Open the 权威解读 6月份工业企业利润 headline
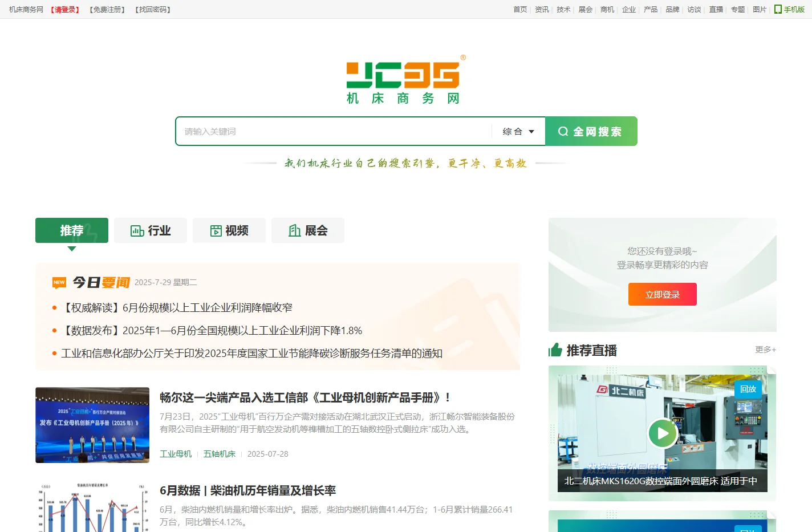Viewport: 812px width, 532px height. point(177,308)
